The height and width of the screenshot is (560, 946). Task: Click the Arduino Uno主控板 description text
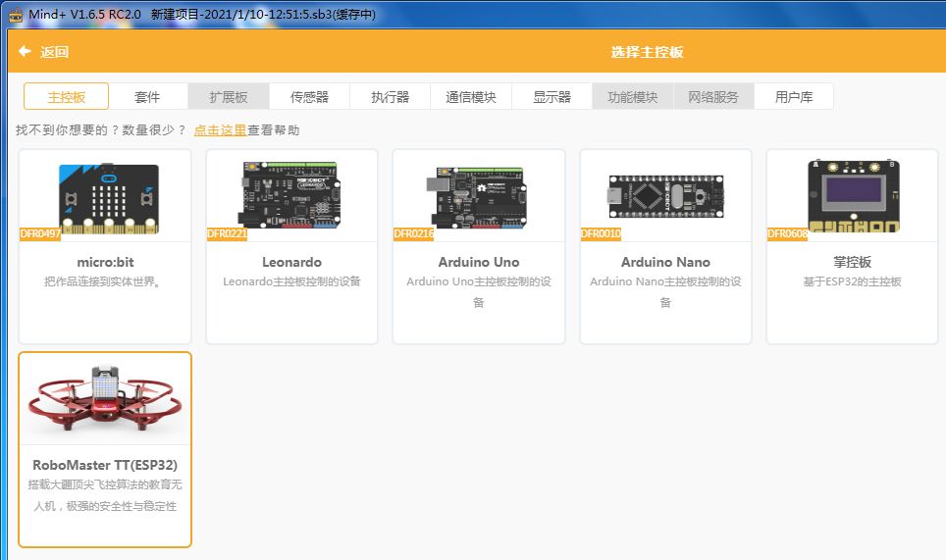point(479,291)
